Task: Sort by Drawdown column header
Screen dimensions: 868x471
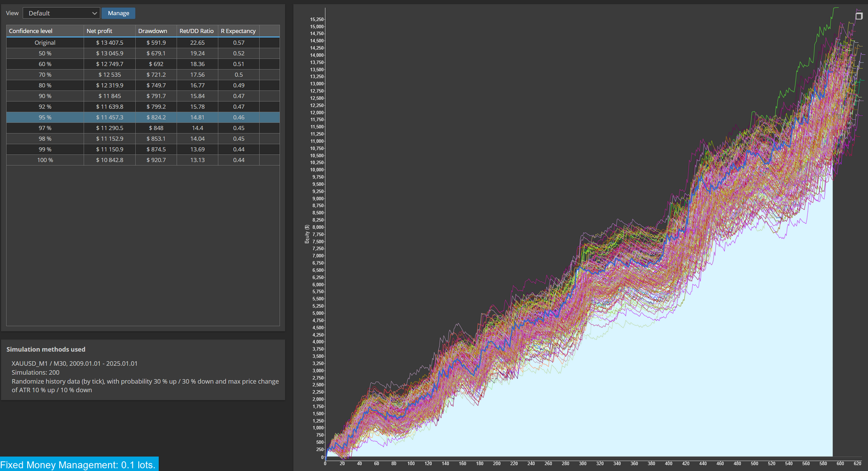Action: 156,31
